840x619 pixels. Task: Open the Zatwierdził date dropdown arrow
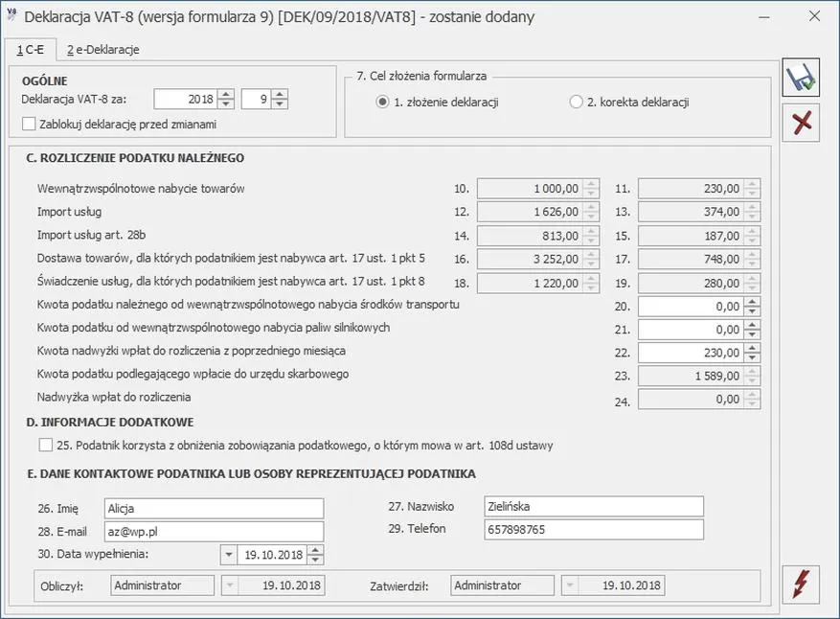[x=570, y=585]
